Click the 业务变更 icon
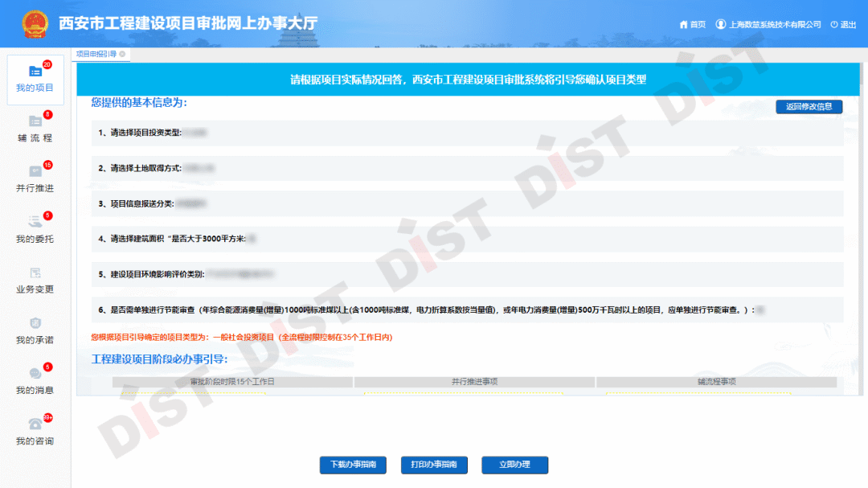This screenshot has width=868, height=488. click(x=35, y=273)
